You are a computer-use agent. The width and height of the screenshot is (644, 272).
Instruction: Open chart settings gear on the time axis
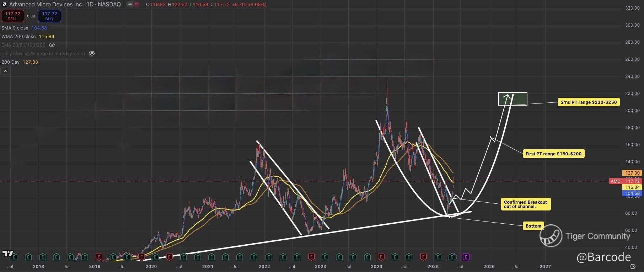point(633,266)
